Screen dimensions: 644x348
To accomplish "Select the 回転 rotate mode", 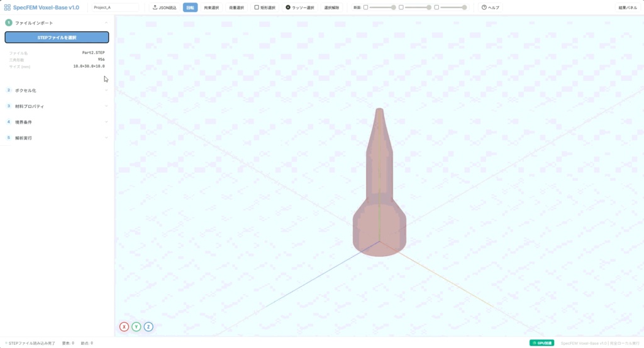I will coord(190,8).
